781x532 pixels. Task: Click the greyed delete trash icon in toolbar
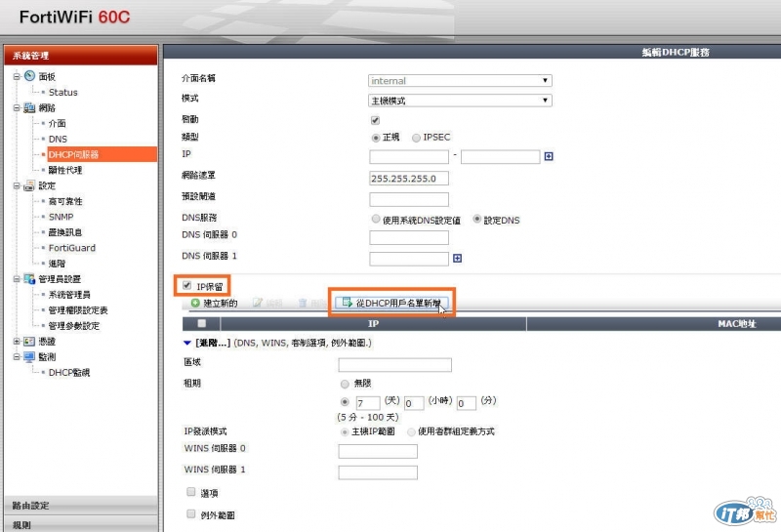coord(303,303)
